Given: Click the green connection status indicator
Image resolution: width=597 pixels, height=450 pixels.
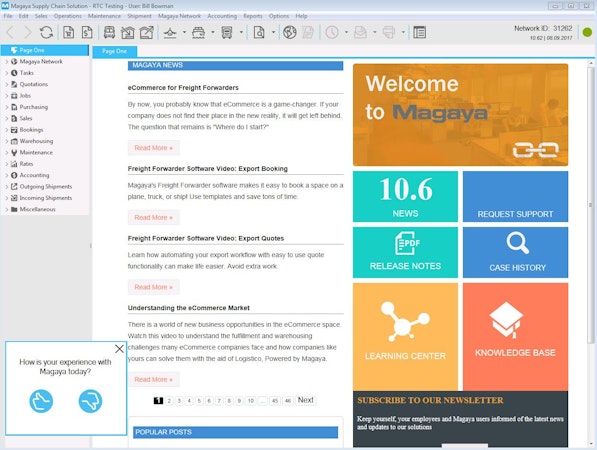Looking at the screenshot, I should pos(587,32).
